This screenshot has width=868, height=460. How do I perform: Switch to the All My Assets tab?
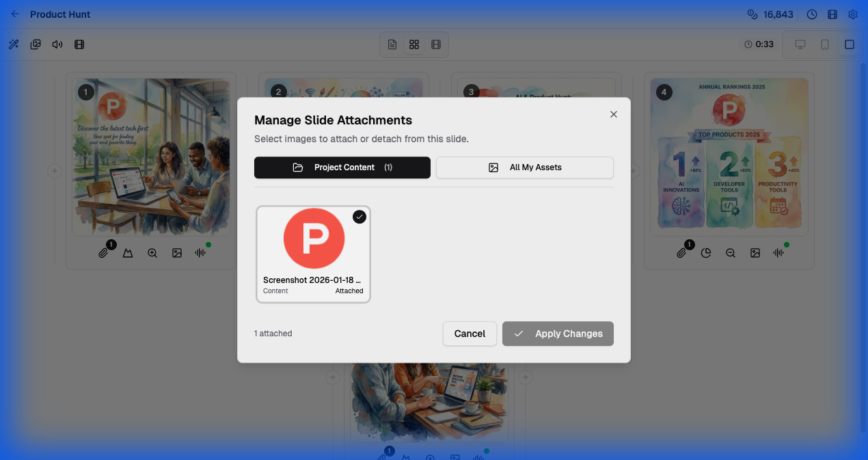tap(525, 167)
